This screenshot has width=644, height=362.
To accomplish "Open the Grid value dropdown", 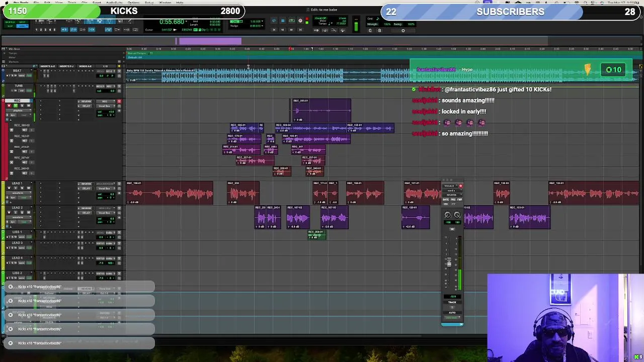I will click(262, 21).
